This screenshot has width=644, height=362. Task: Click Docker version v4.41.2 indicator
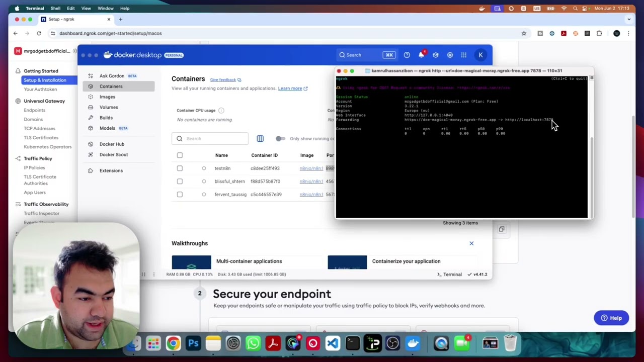click(477, 275)
